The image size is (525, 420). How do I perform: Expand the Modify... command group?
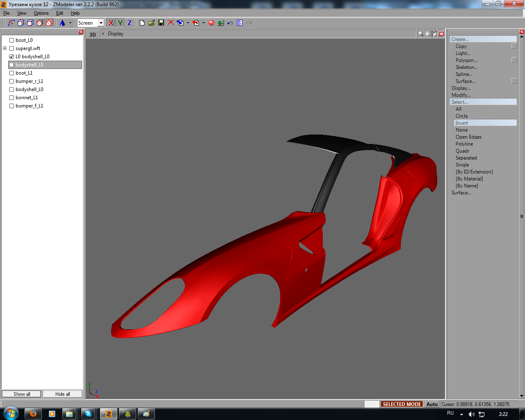coord(461,95)
